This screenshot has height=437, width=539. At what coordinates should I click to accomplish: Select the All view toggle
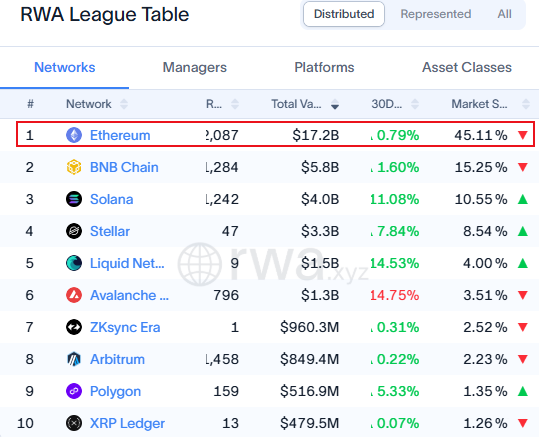click(x=504, y=14)
